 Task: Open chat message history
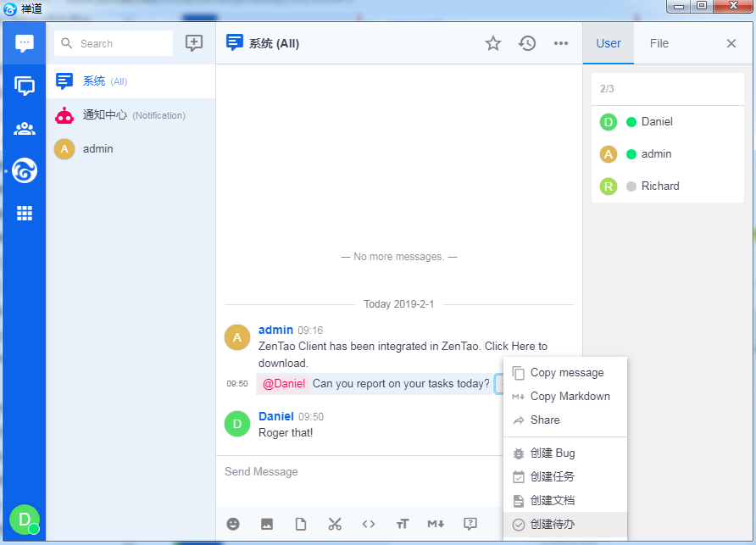pyautogui.click(x=527, y=43)
